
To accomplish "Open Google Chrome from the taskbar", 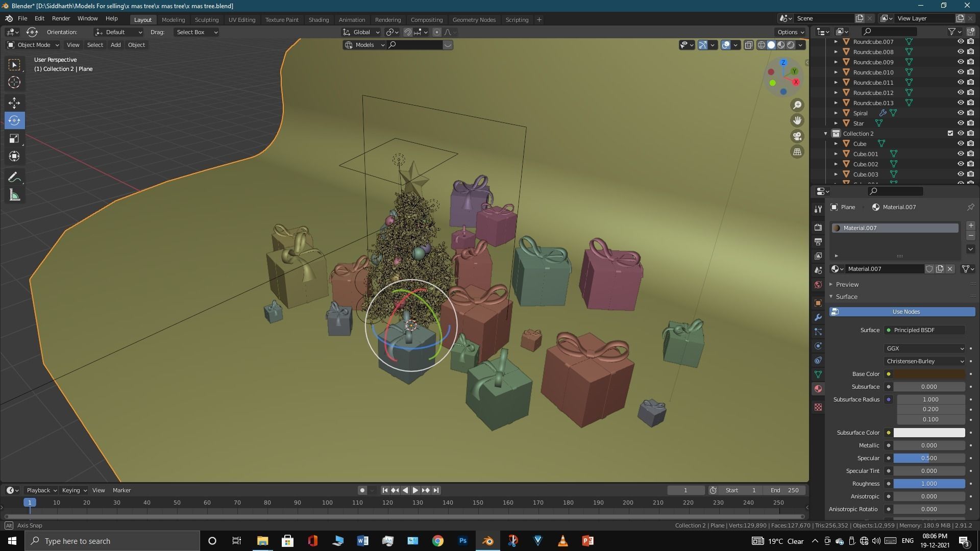I will pos(437,541).
